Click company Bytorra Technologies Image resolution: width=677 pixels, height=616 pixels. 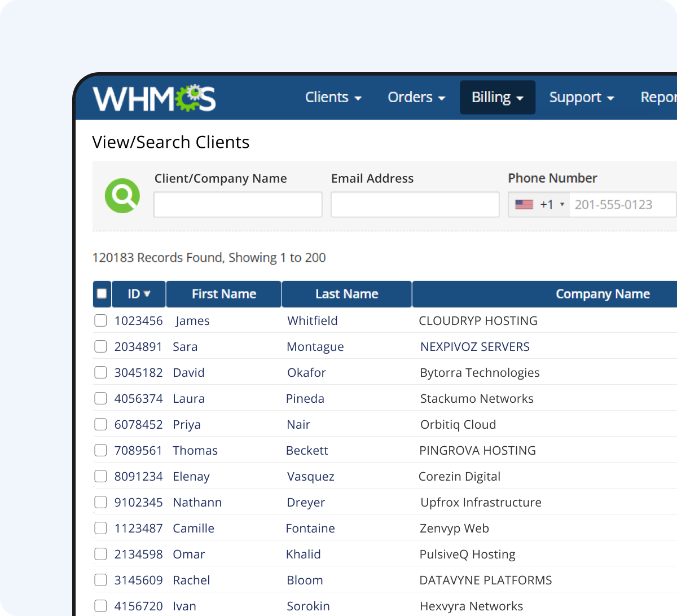(480, 372)
